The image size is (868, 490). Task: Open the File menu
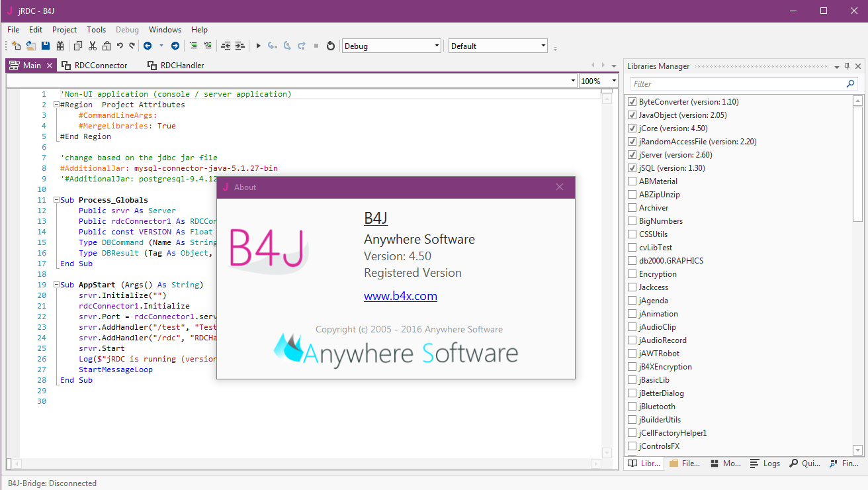coord(13,30)
